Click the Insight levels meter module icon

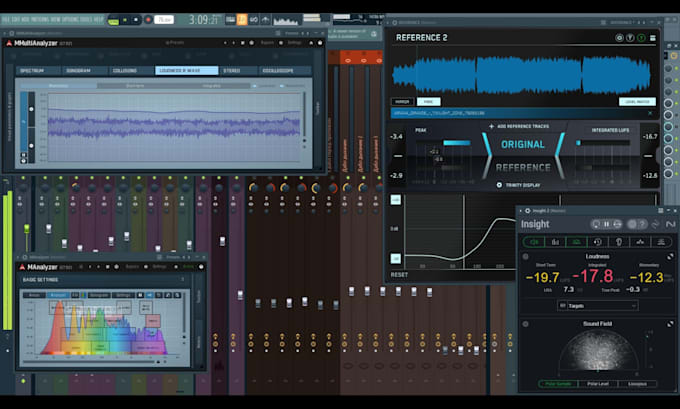tap(555, 242)
